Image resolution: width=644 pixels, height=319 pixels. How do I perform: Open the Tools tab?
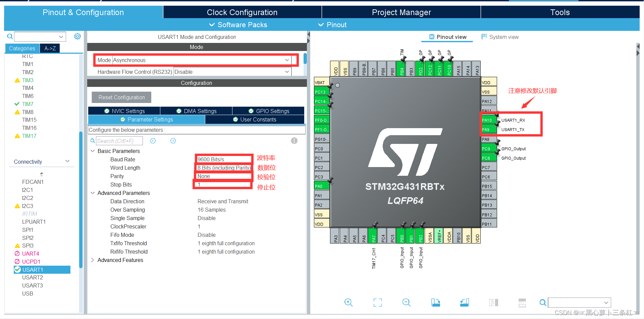560,12
